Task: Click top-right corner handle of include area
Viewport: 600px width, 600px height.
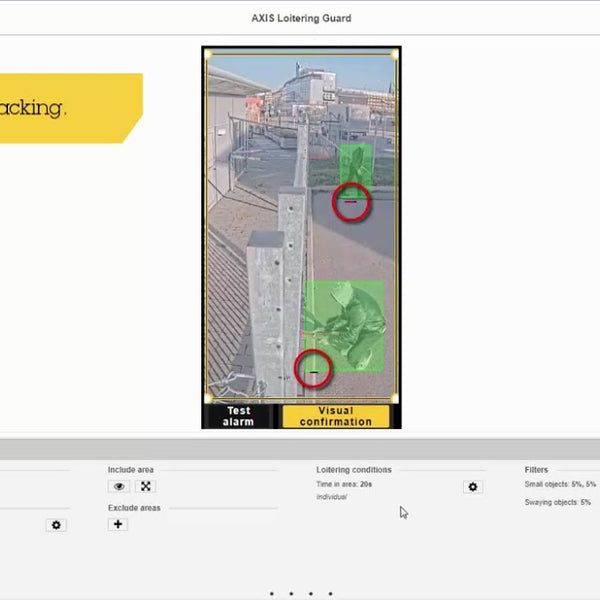Action: coord(395,54)
